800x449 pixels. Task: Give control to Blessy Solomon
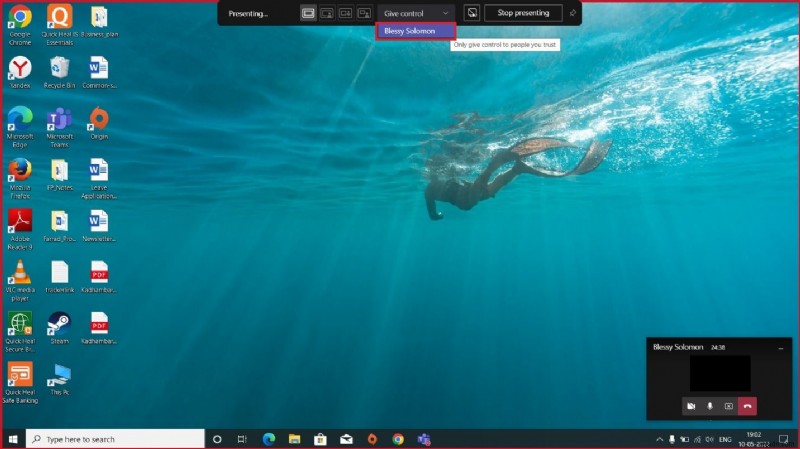coord(415,31)
